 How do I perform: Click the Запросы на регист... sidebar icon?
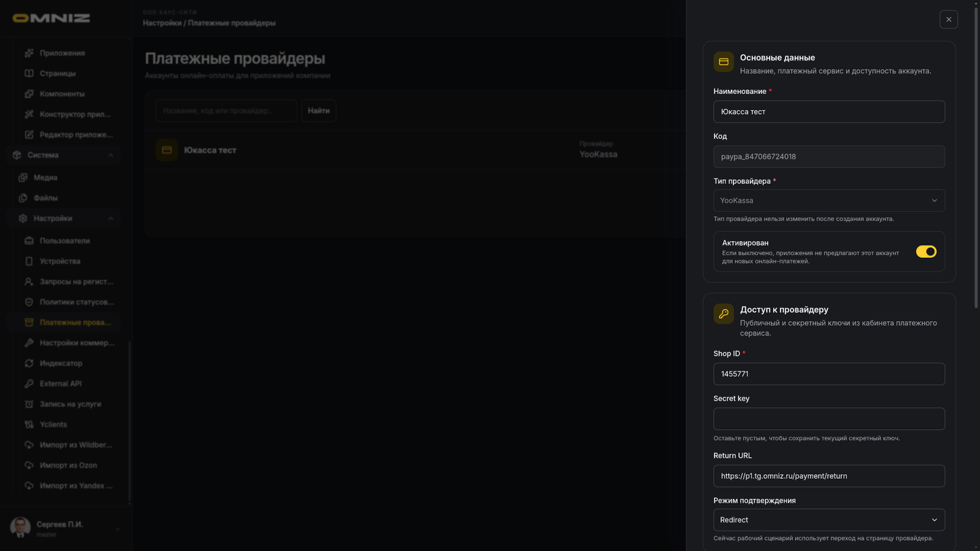coord(29,282)
